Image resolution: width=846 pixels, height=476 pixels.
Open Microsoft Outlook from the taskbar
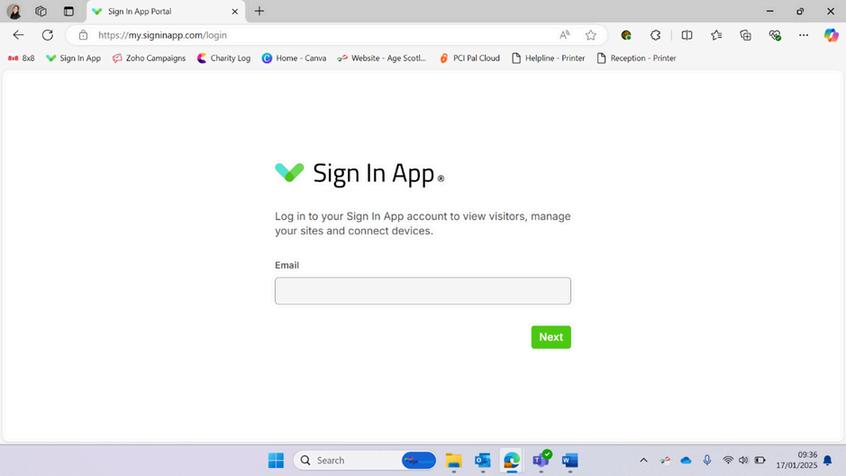482,460
